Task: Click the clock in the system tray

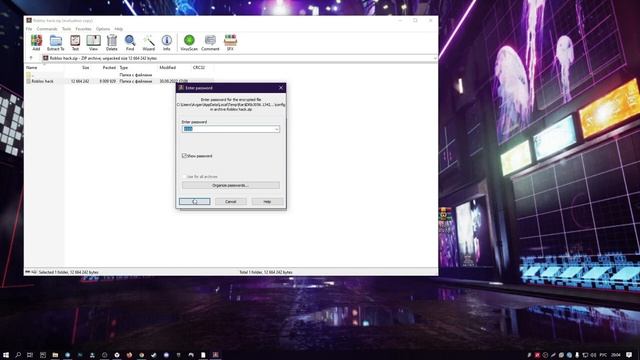Action: point(616,355)
